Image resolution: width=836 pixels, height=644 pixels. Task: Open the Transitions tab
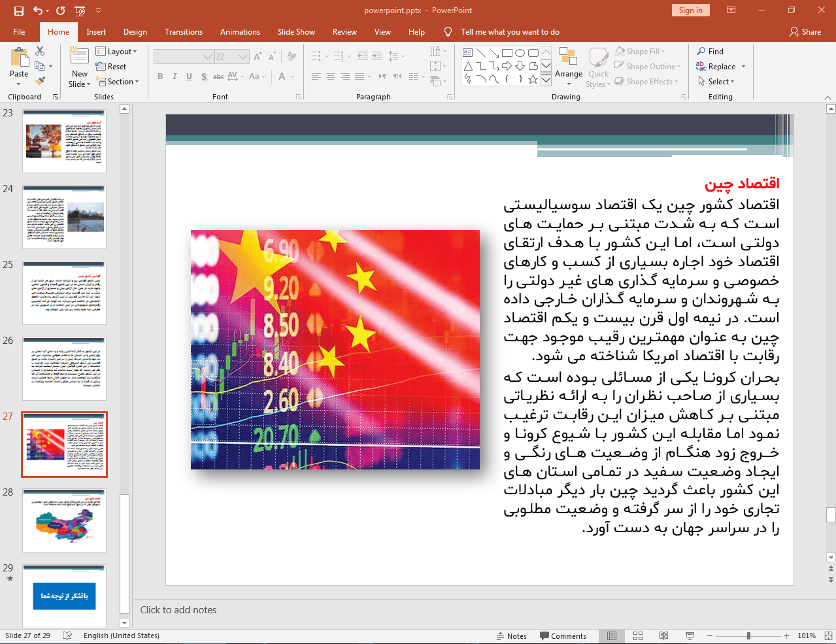pyautogui.click(x=183, y=32)
